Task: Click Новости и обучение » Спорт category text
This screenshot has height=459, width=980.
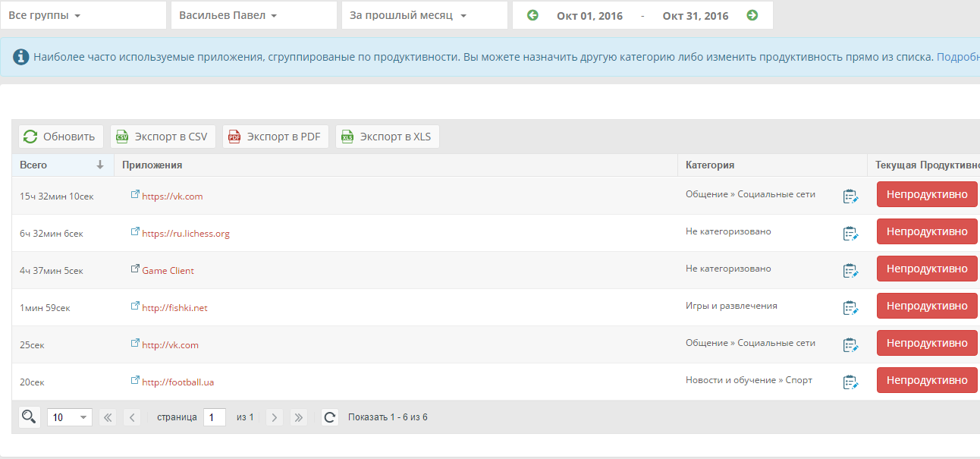Action: [749, 380]
